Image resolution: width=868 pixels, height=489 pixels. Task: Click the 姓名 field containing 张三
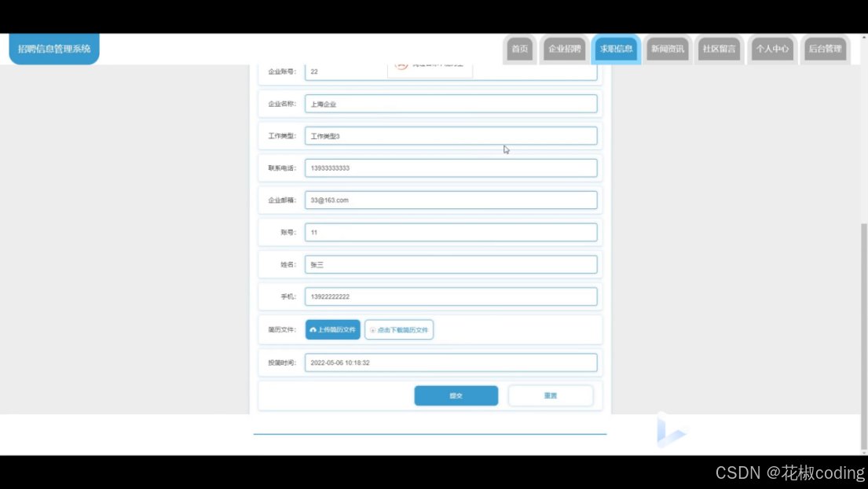coord(451,264)
